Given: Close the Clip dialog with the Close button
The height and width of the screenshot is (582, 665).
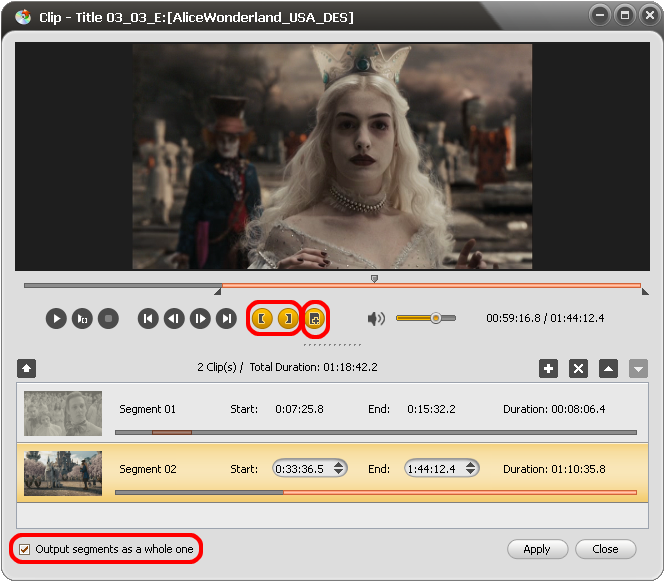Looking at the screenshot, I should point(606,549).
